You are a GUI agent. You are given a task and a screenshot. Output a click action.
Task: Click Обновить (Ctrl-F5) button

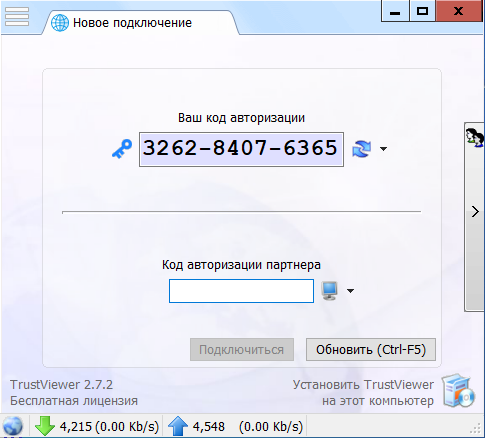pos(371,350)
